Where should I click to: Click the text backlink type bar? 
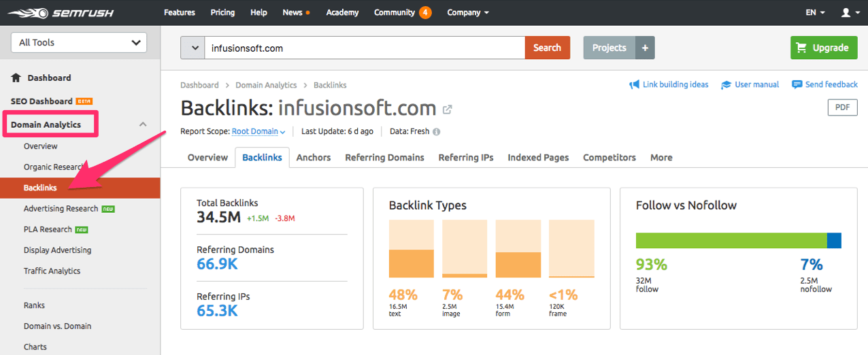pos(412,249)
